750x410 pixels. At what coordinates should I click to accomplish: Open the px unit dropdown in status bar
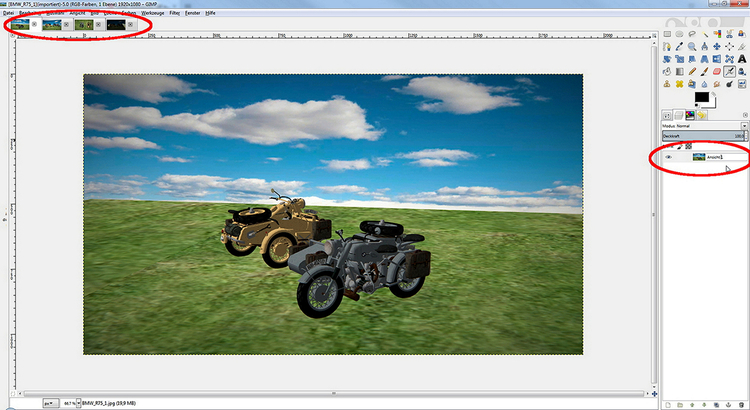pos(50,403)
